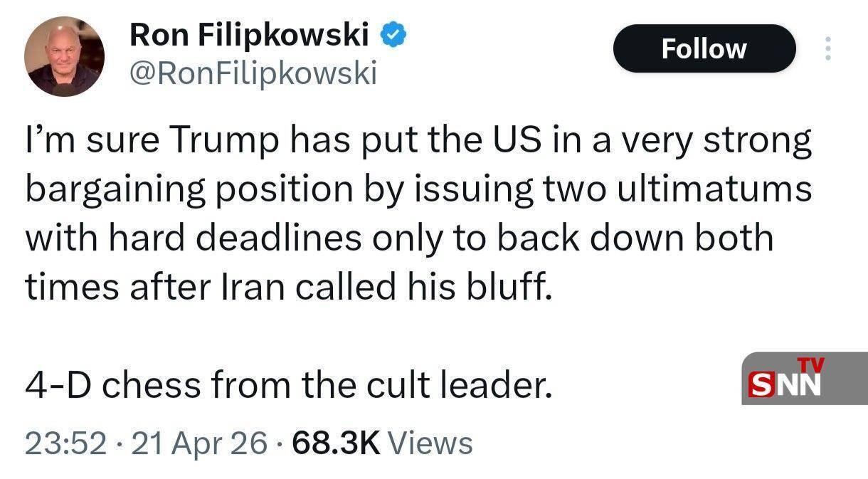868x479 pixels.
Task: Open the three-dot more options menu
Action: click(827, 48)
